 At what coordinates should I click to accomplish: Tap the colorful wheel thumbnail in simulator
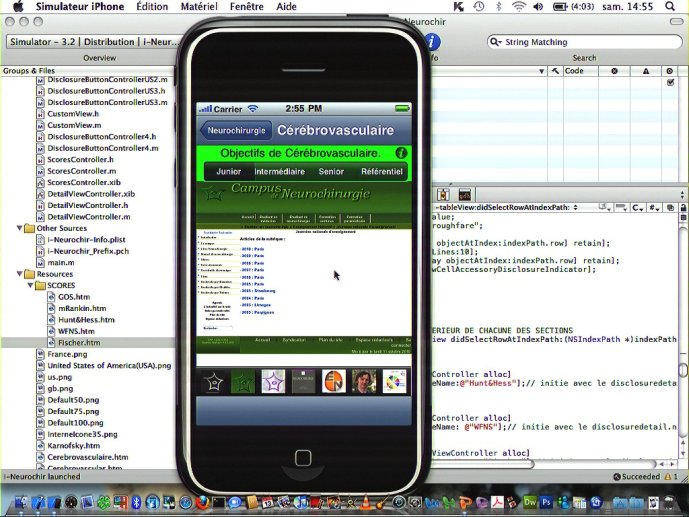click(394, 381)
